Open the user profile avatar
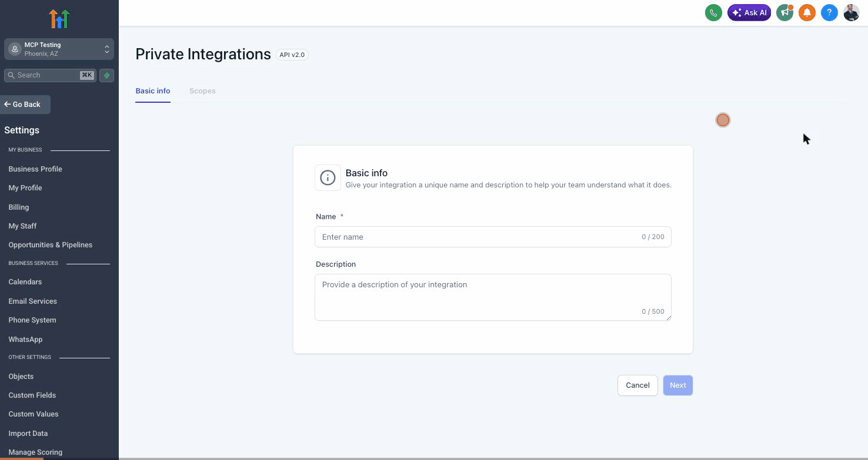 [x=852, y=12]
